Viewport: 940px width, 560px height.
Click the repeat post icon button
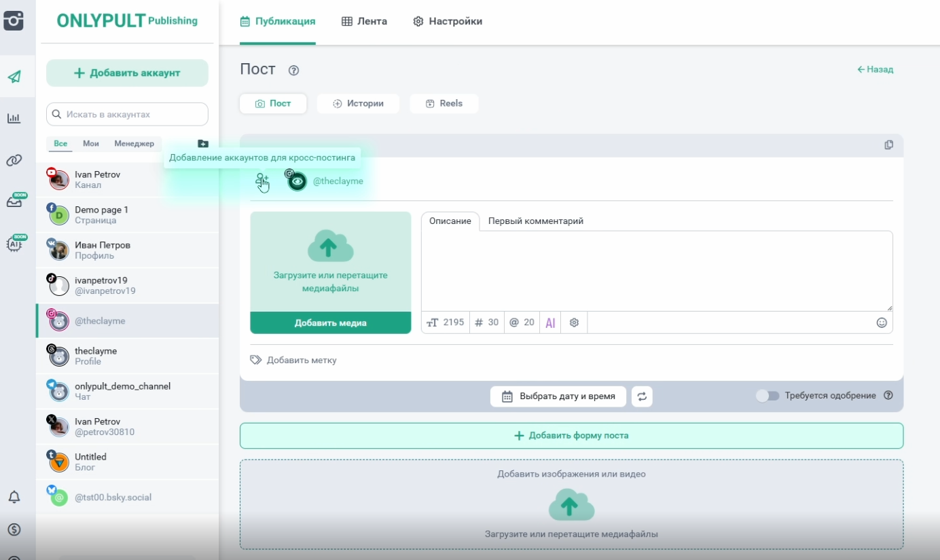point(642,396)
